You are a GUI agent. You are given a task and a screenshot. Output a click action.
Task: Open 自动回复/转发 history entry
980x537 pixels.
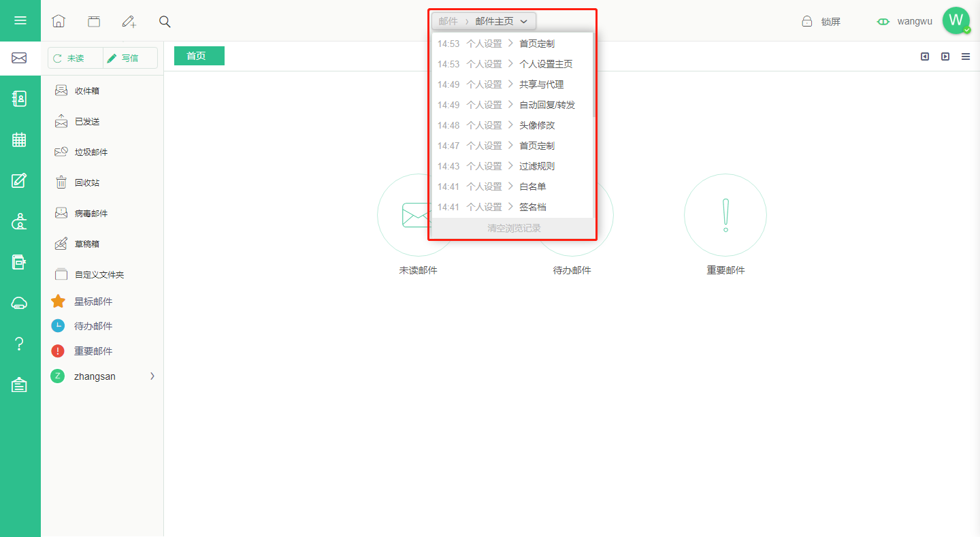pyautogui.click(x=512, y=105)
